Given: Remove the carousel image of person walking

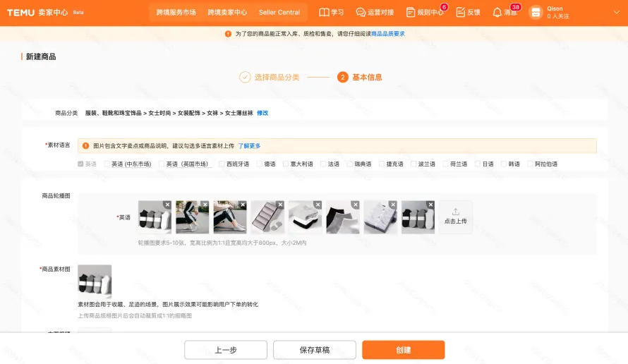Looking at the screenshot, I should coord(205,205).
